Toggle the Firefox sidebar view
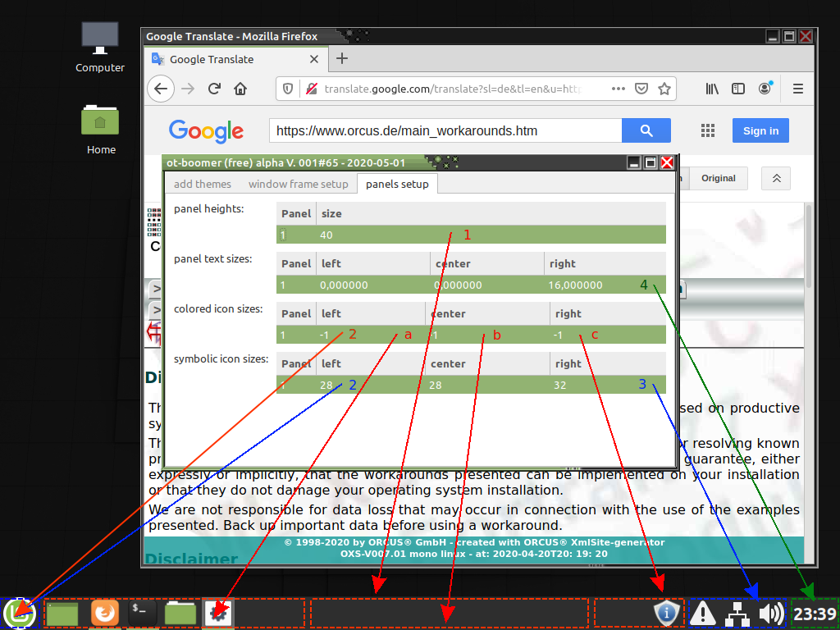840x630 pixels. pos(738,89)
